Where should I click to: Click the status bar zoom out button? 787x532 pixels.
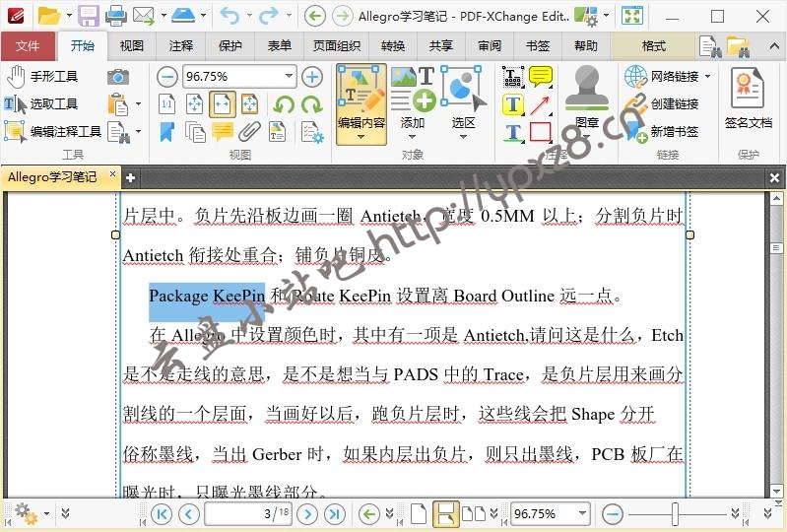point(613,514)
